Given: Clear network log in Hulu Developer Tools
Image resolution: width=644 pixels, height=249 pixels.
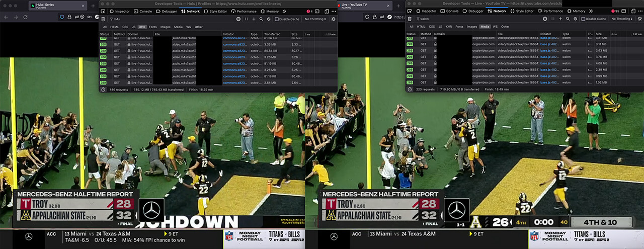Looking at the screenshot, I should coord(103,19).
